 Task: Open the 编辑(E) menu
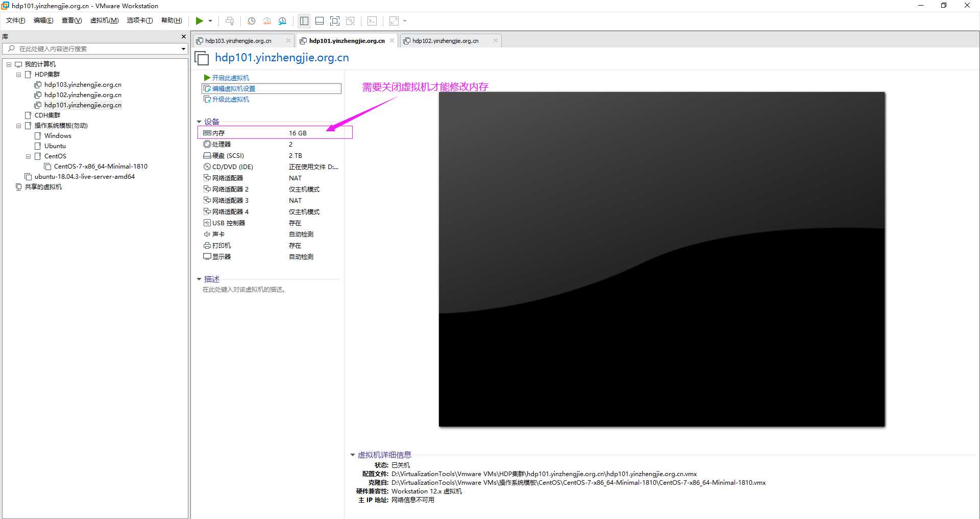(x=43, y=20)
